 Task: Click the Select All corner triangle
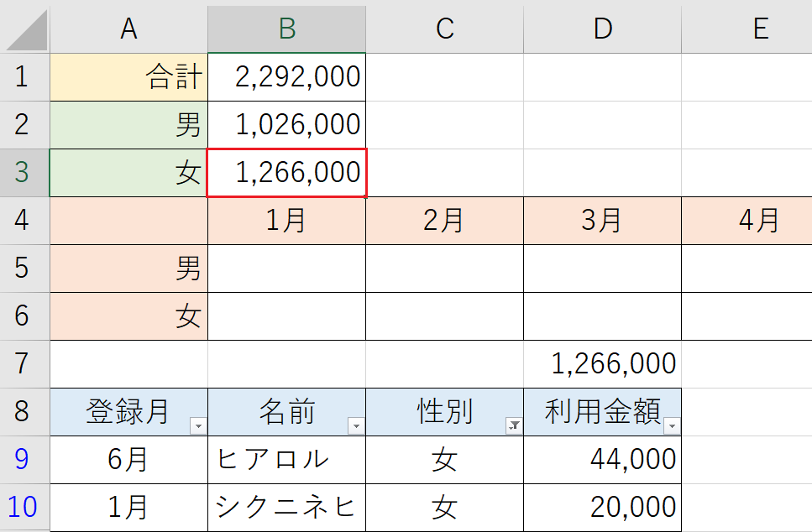26,29
